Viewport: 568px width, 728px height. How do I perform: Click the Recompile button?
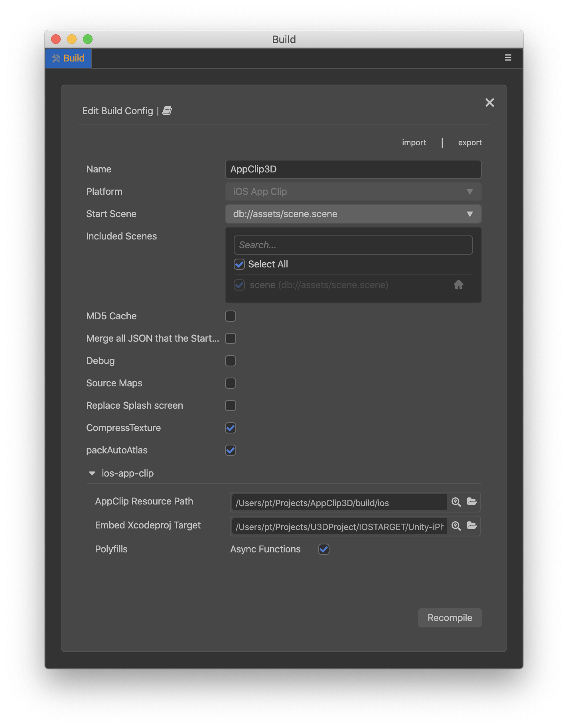click(450, 617)
